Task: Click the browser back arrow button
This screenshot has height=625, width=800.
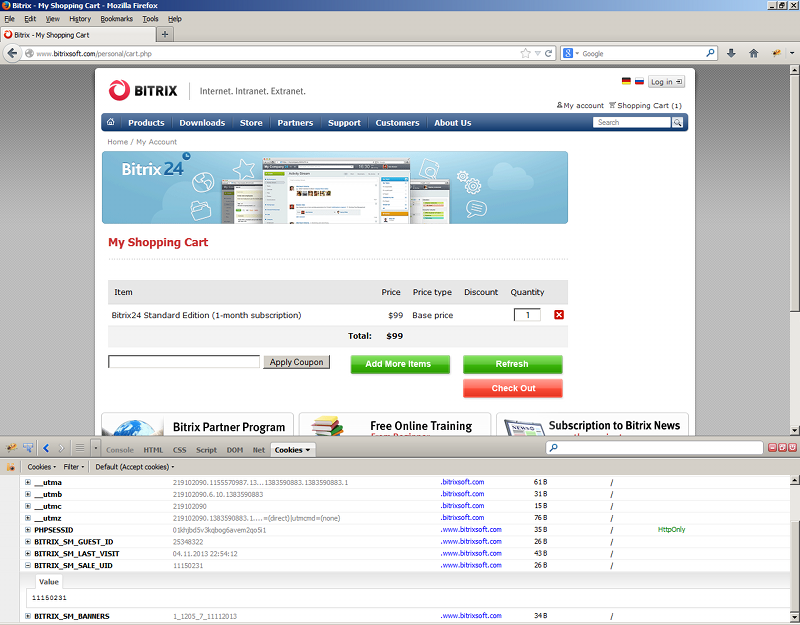Action: (x=12, y=53)
